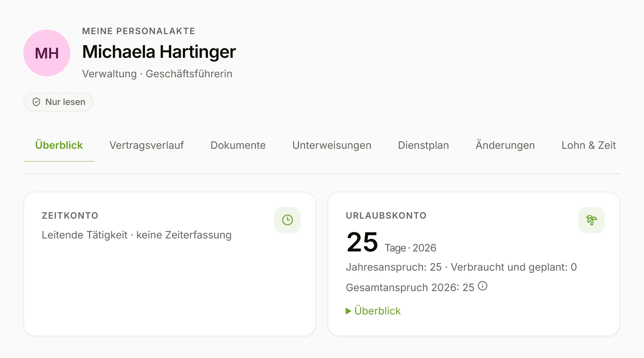This screenshot has height=358, width=644.
Task: Open the Unterweisungen tab
Action: tap(332, 145)
